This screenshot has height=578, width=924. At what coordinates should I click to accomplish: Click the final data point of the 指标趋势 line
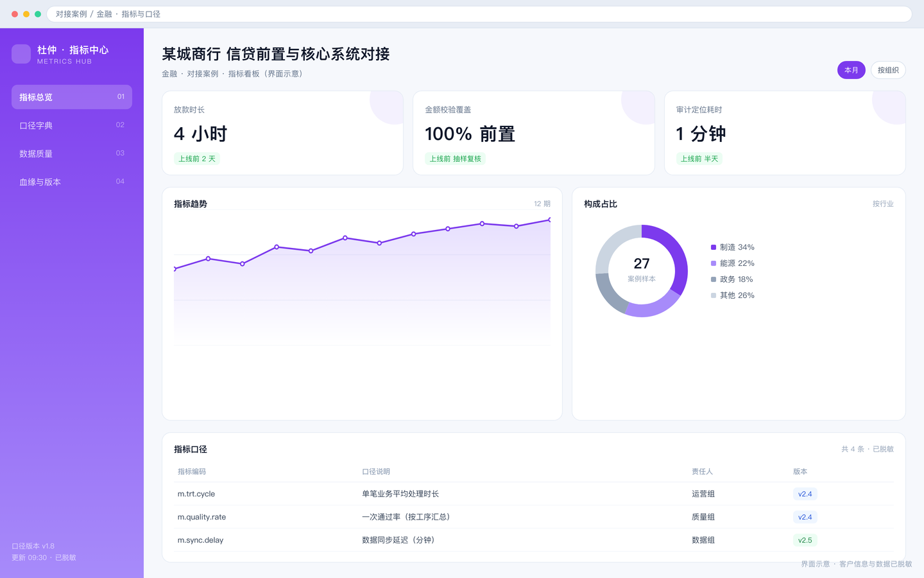coord(550,220)
